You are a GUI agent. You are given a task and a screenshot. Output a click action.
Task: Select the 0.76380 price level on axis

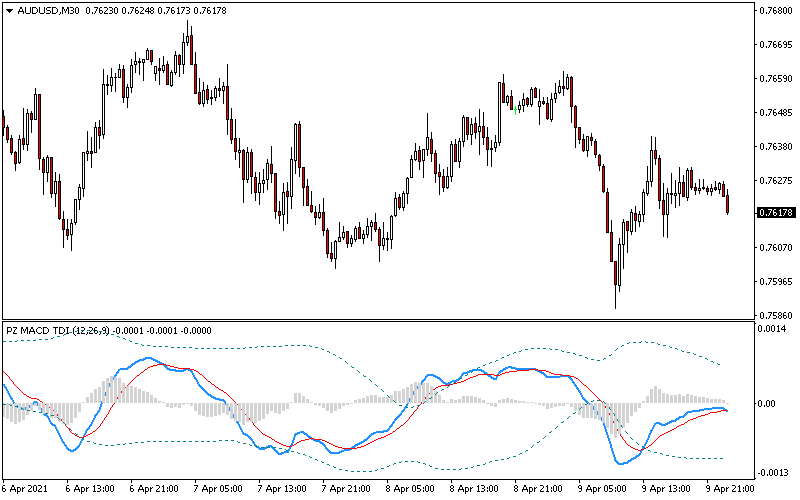(x=775, y=146)
